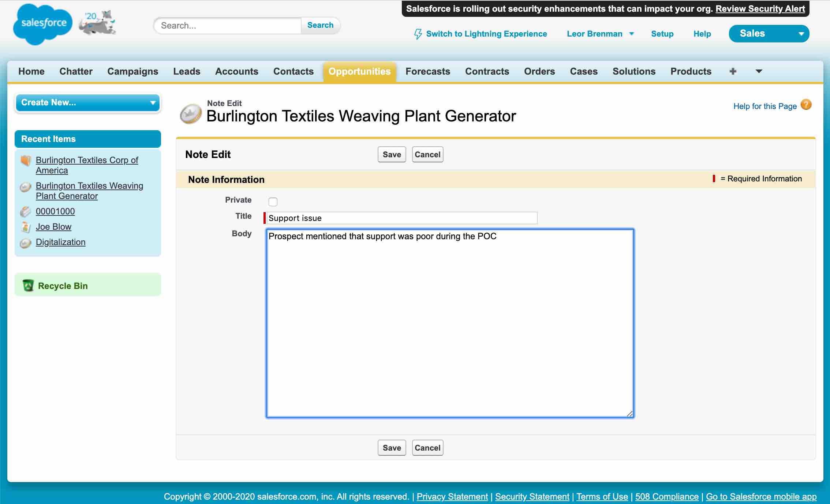This screenshot has width=830, height=504.
Task: Open the Home tab
Action: click(x=31, y=71)
